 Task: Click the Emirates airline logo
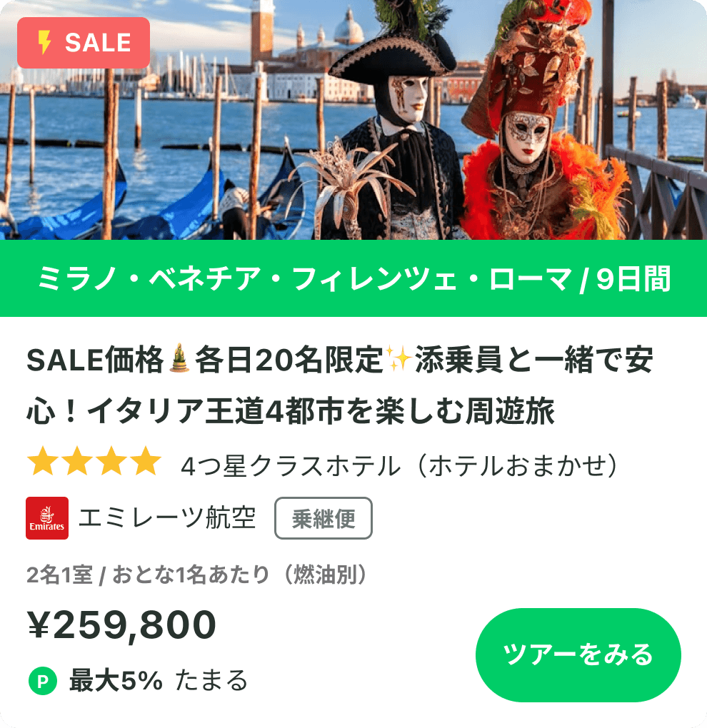47,518
